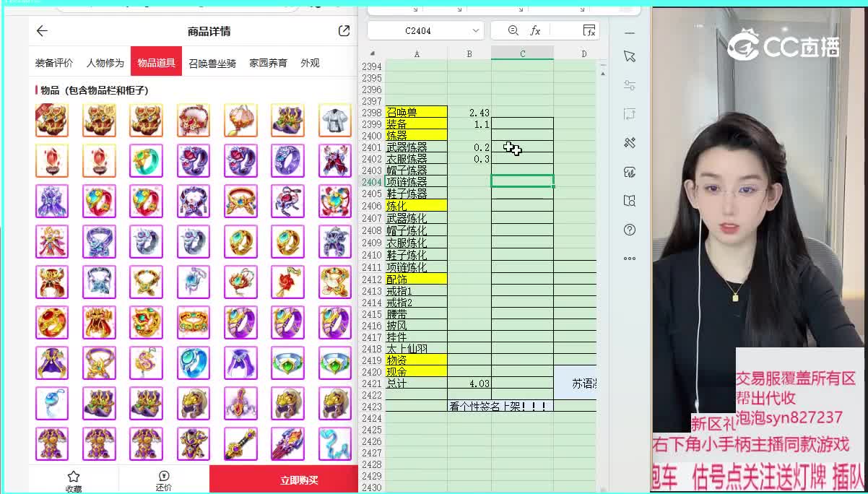Select the yellow 装备 cell
Viewport: 868px width, 494px height.
(x=417, y=123)
